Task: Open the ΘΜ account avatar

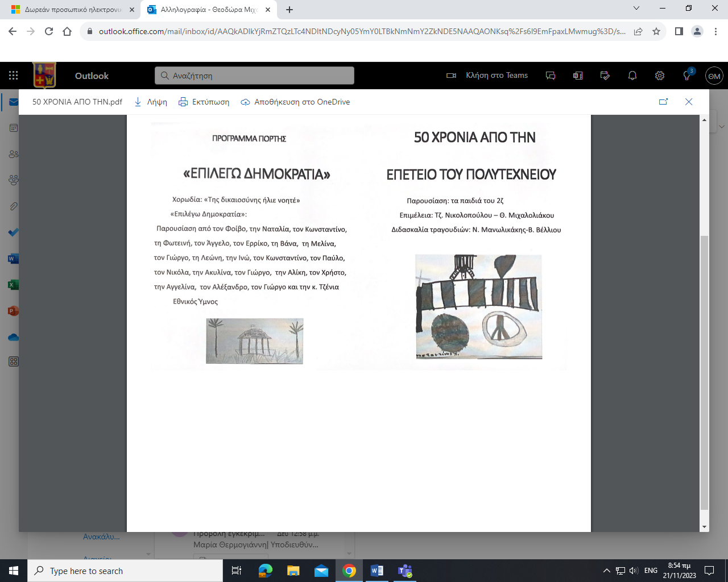Action: pos(714,76)
